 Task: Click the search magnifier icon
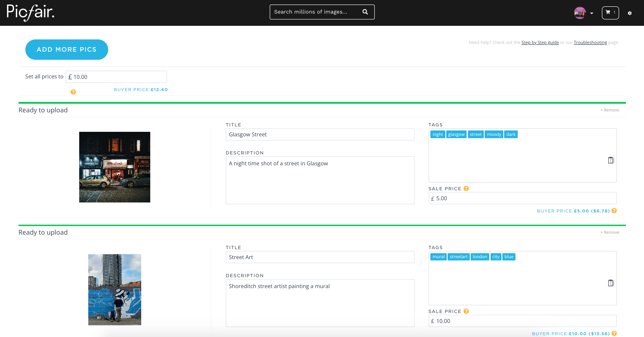[365, 12]
